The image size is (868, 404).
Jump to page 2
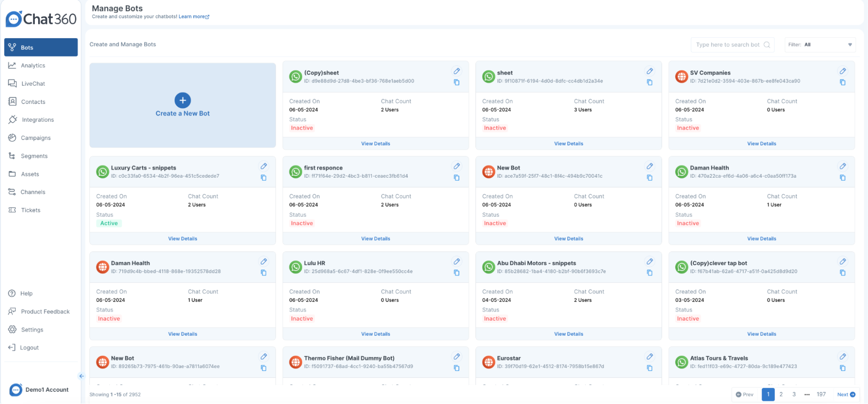click(x=781, y=394)
